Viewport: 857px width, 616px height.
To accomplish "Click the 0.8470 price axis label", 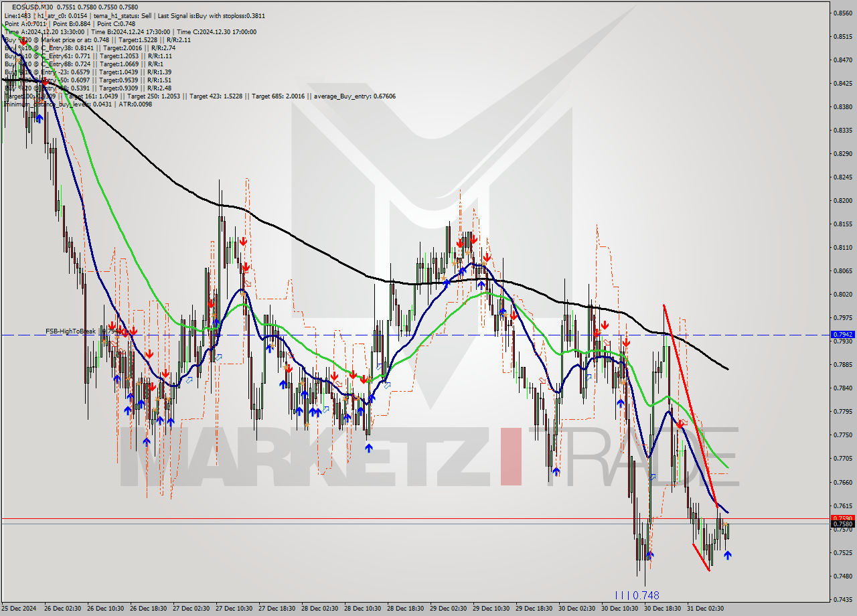I will pyautogui.click(x=842, y=60).
